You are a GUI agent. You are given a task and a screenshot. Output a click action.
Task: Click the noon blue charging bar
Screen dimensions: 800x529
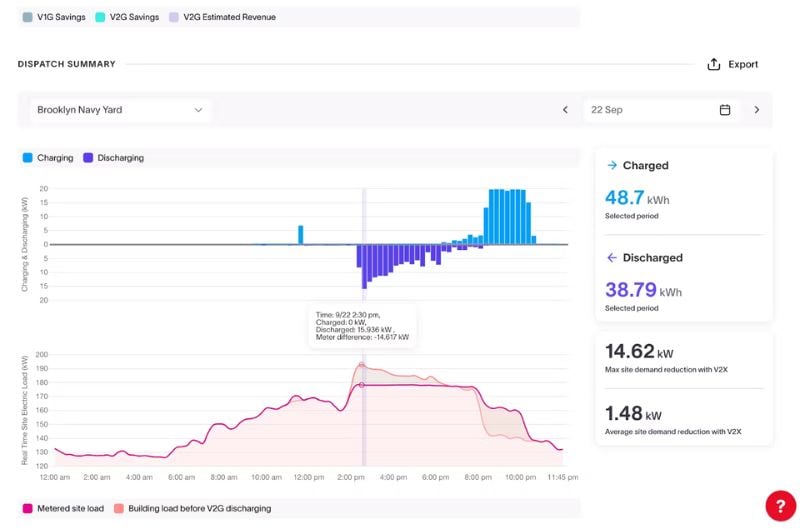[301, 235]
